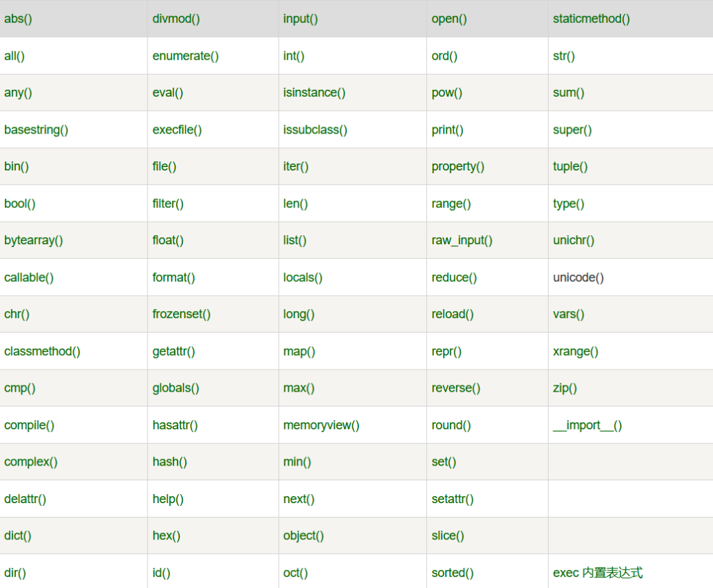Go to the basestring() link
Screen dimensions: 713x588
point(36,129)
